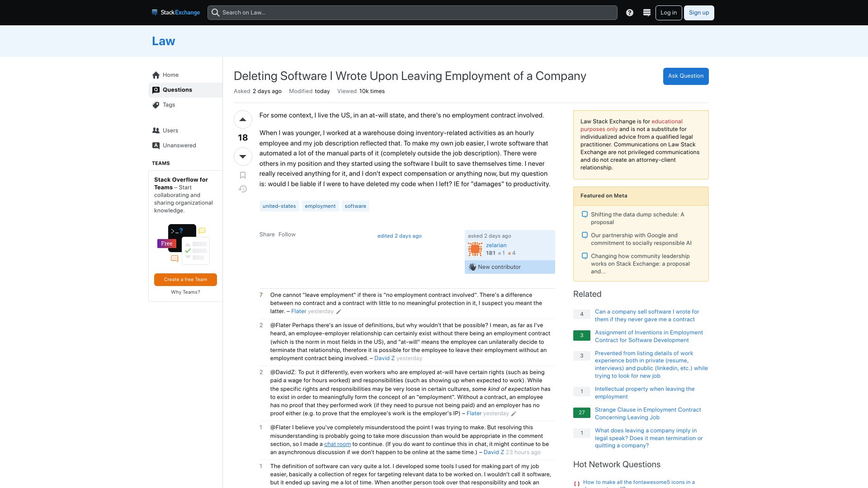This screenshot has width=868, height=488.
Task: Open related 'Strange Clause in Employment Contract' question
Action: pyautogui.click(x=648, y=413)
